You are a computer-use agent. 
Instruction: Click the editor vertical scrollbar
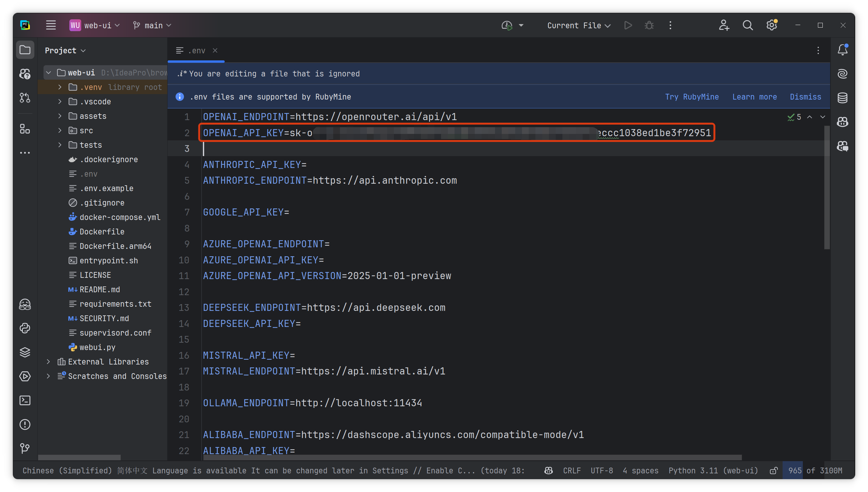[827, 188]
